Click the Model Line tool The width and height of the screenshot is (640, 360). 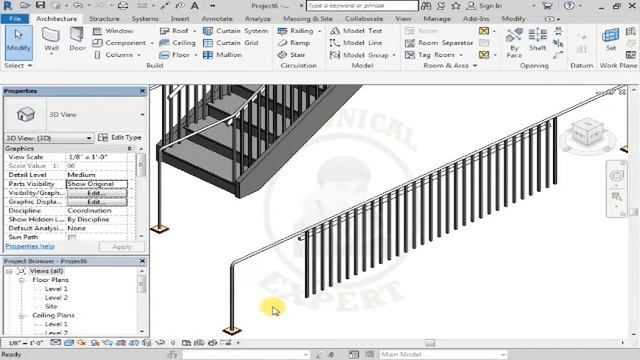[x=356, y=43]
